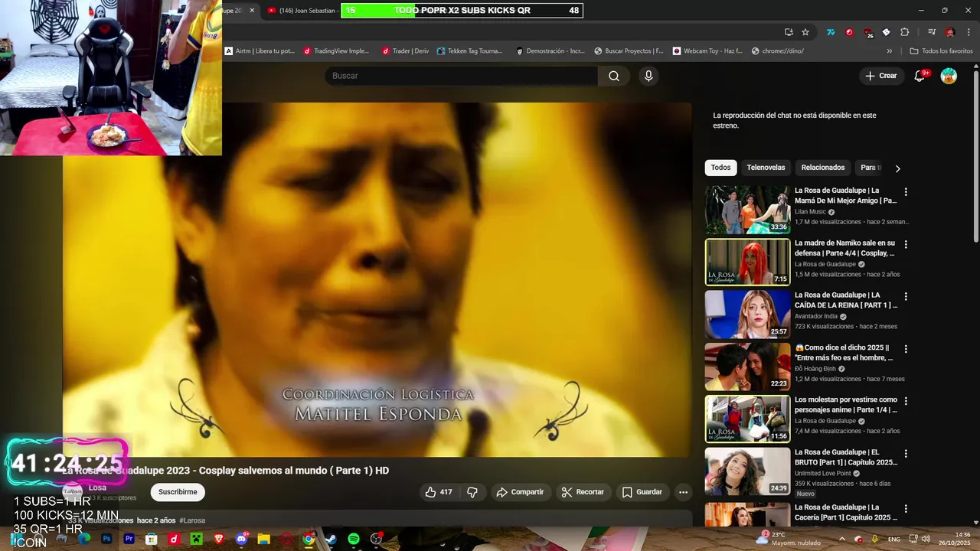Viewport: 980px width, 551px height.
Task: Open Minecraft from the taskbar
Action: point(197,539)
